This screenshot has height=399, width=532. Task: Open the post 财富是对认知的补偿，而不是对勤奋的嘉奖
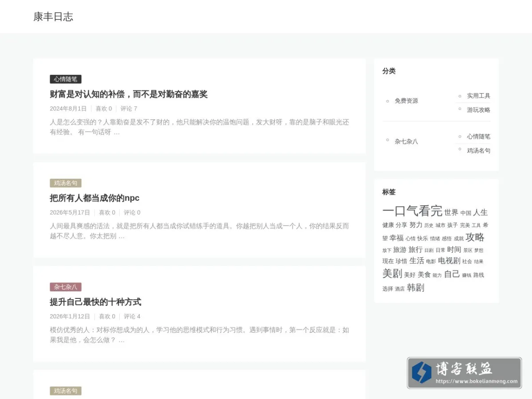pyautogui.click(x=129, y=94)
